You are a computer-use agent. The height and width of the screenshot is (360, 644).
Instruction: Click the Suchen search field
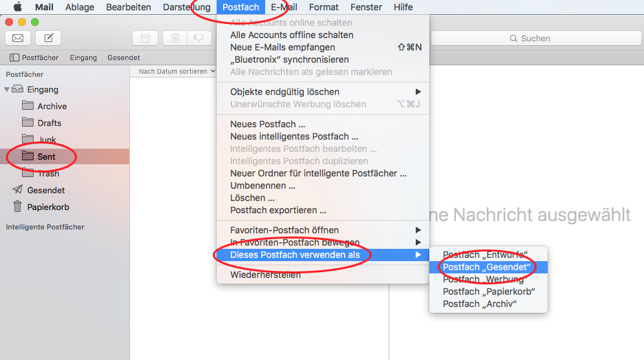pyautogui.click(x=536, y=39)
